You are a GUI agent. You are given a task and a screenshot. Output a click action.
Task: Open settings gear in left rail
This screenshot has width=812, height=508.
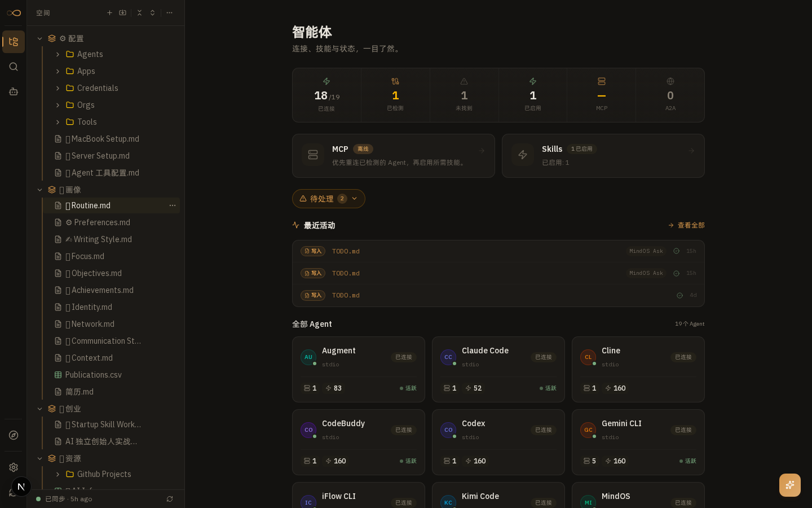[14, 467]
